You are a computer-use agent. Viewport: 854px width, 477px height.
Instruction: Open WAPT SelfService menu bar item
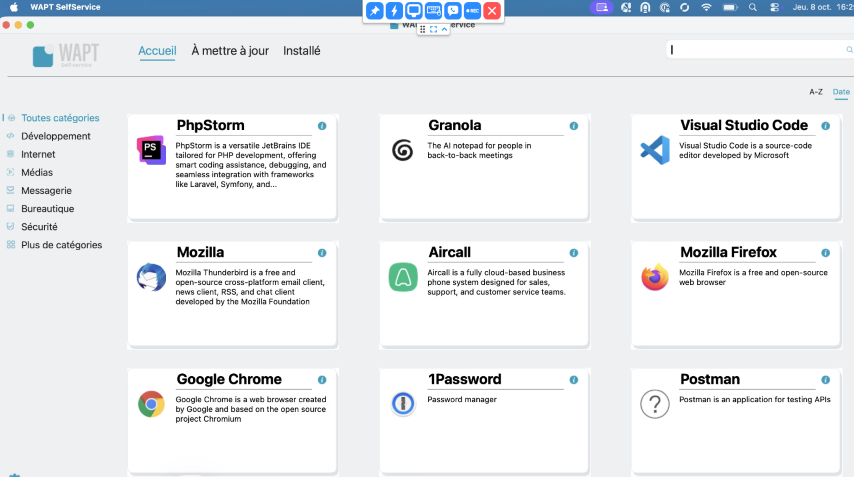(x=65, y=7)
